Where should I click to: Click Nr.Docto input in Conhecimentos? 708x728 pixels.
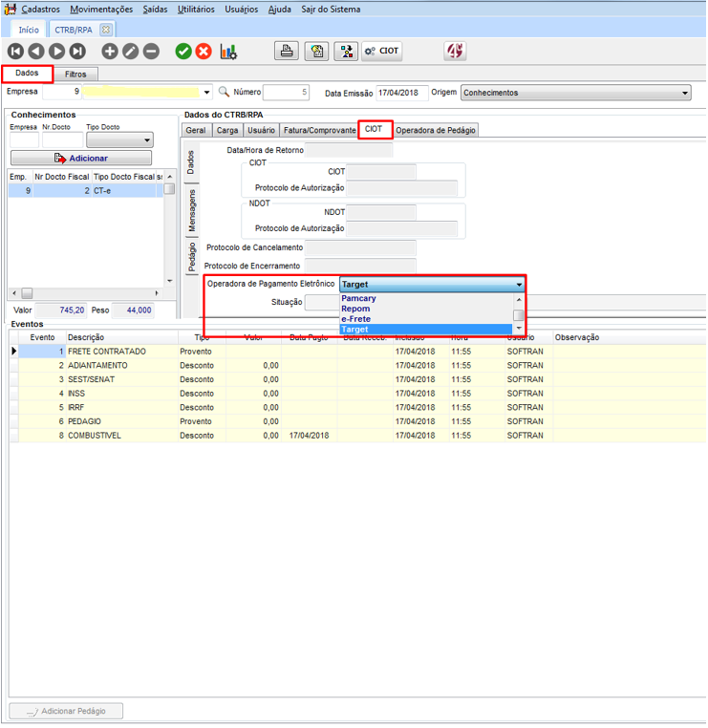(x=62, y=139)
